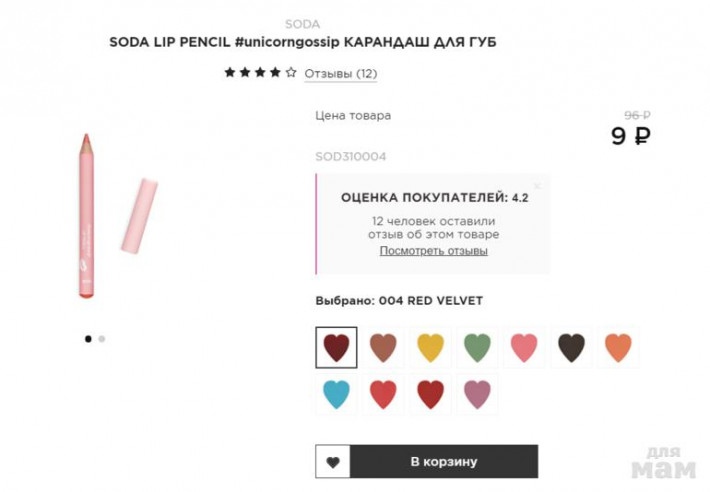Pick the yellow heart shade
This screenshot has height=492, width=710.
430,347
